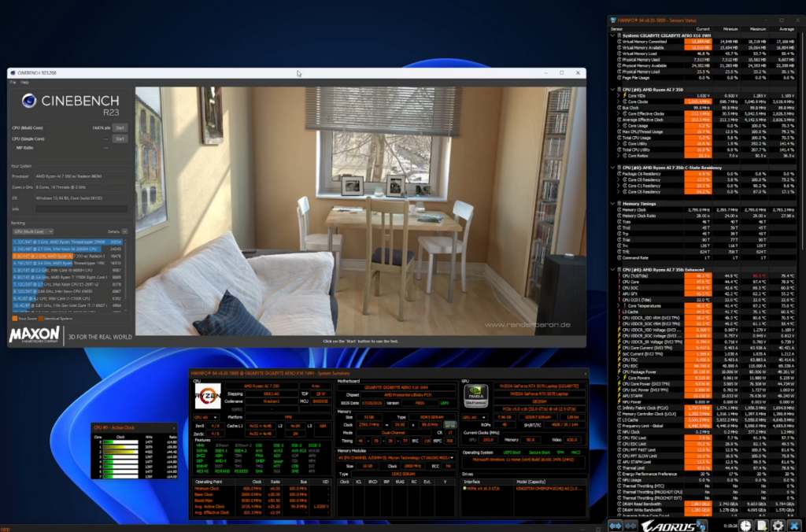This screenshot has width=806, height=532.
Task: Open the remote network computers icon in HWiNFO
Action: (x=701, y=526)
